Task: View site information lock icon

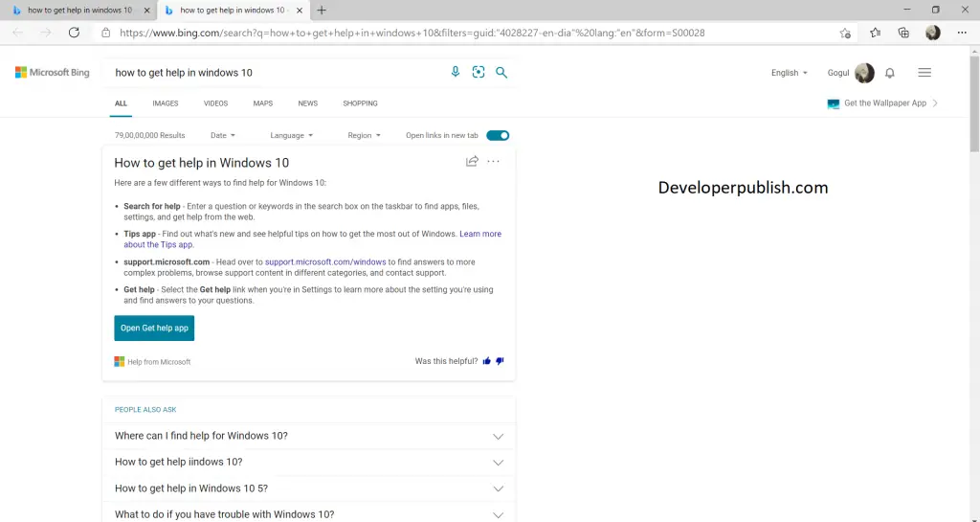Action: coord(105,33)
